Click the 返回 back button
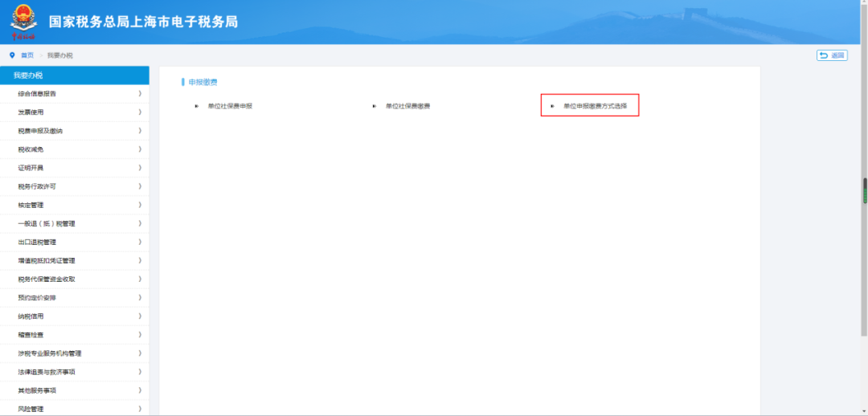The height and width of the screenshot is (416, 868). click(832, 55)
